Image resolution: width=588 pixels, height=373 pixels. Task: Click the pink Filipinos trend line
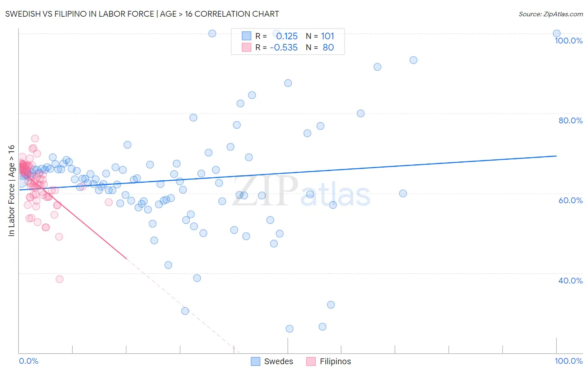(84, 223)
